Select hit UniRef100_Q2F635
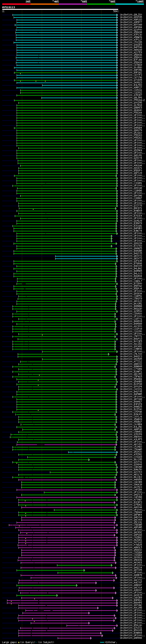Image resolution: width=146 pixels, height=644 pixels. tap(131, 261)
